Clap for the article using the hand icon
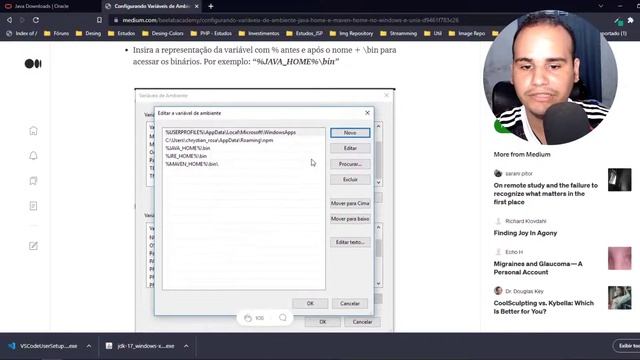The height and width of the screenshot is (360, 640). point(248,318)
